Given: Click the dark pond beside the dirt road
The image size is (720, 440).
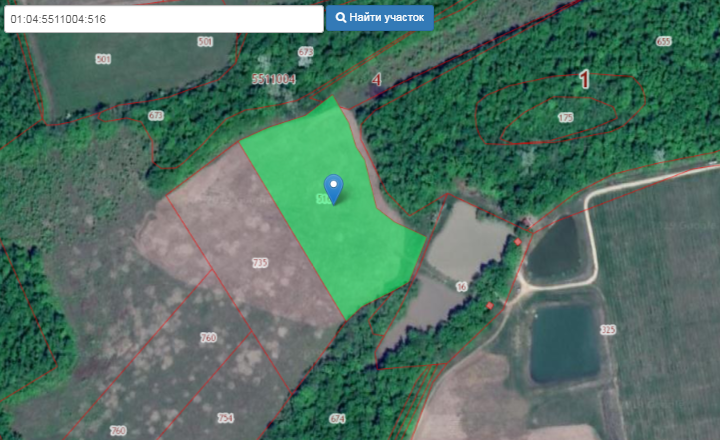Looking at the screenshot, I should (559, 252).
